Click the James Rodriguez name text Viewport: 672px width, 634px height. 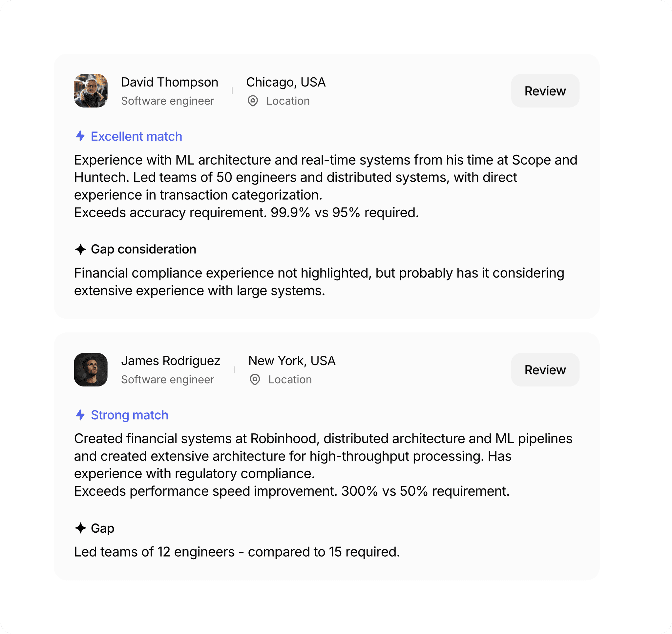pos(171,361)
